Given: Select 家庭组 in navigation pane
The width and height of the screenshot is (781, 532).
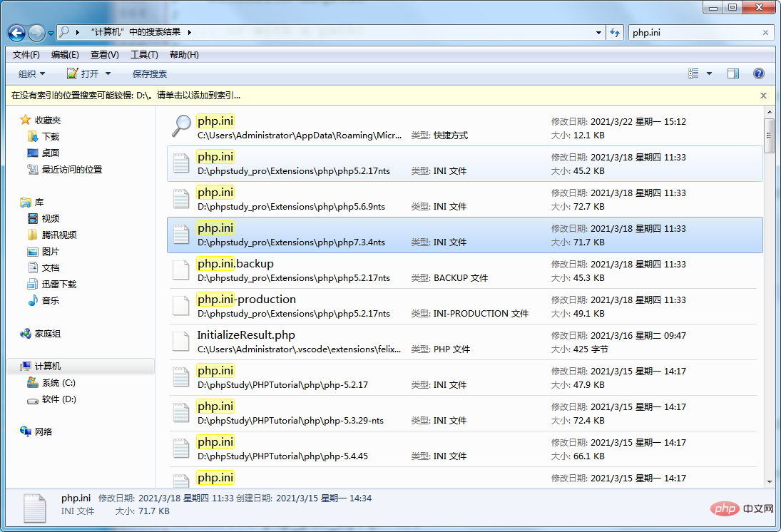Looking at the screenshot, I should click(41, 334).
